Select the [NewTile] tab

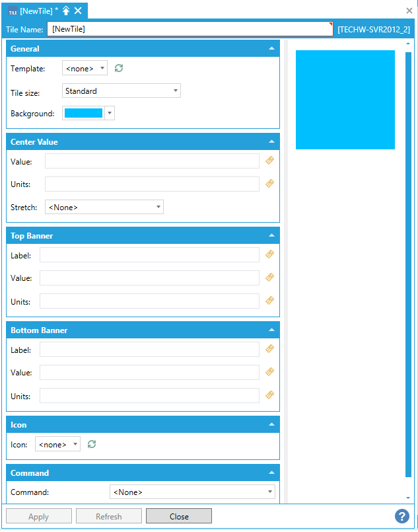(x=34, y=11)
